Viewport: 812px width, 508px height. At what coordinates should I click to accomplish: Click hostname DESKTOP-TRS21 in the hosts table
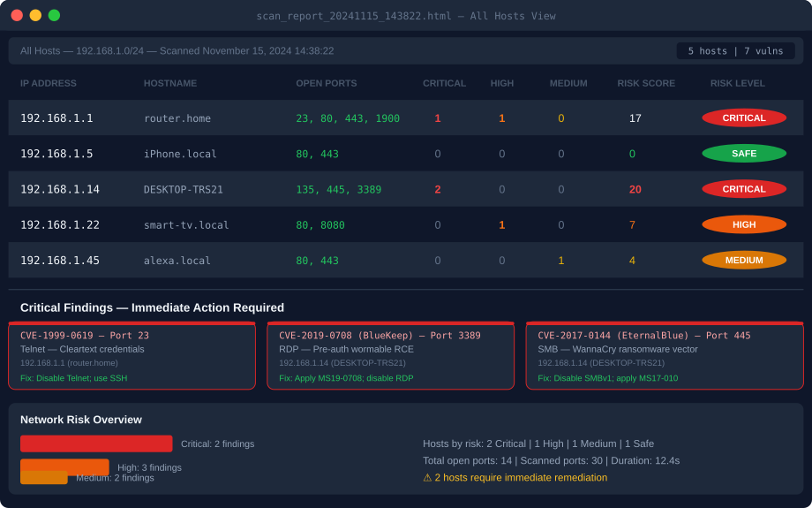pyautogui.click(x=184, y=189)
